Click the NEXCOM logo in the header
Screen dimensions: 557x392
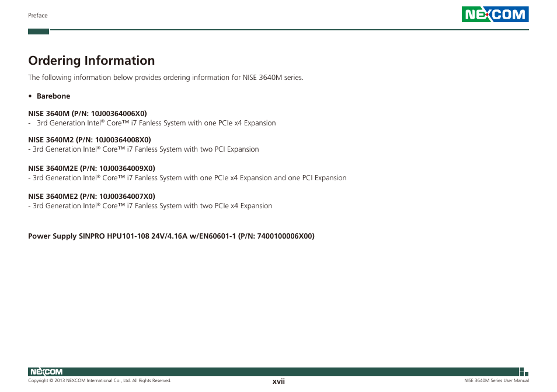(495, 14)
